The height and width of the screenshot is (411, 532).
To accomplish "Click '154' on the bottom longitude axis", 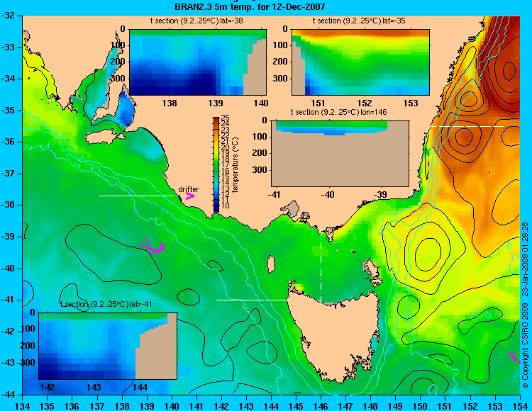I will (520, 406).
